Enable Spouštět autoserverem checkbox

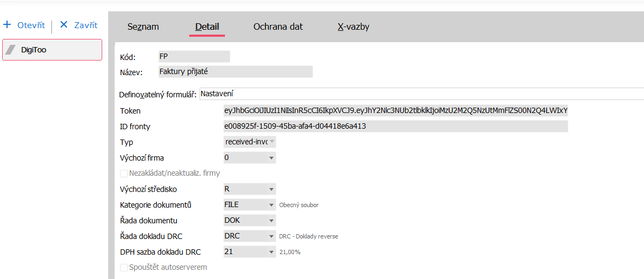click(124, 267)
